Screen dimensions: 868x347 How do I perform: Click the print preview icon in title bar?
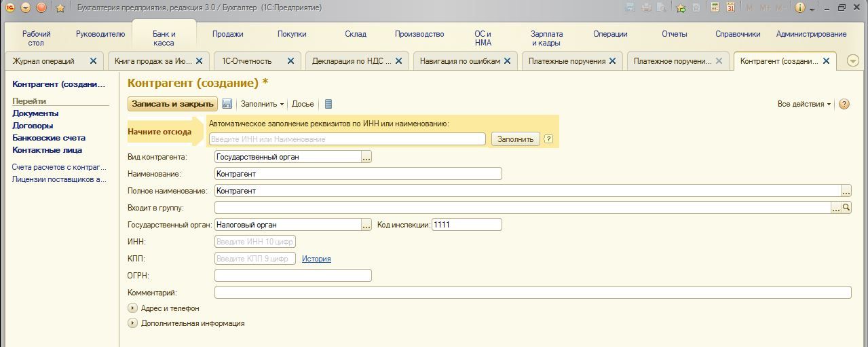(x=662, y=8)
